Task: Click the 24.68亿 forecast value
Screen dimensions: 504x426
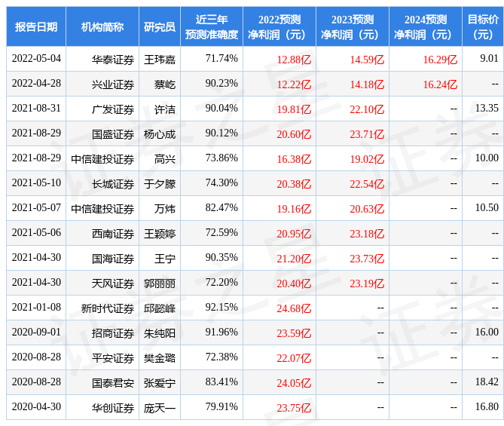Action: click(294, 308)
